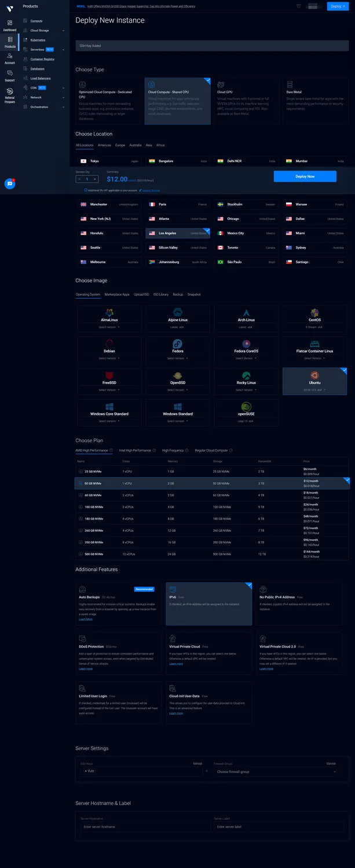This screenshot has height=868, width=355.
Task: Pick the Windows Standard image icon
Action: [x=178, y=407]
